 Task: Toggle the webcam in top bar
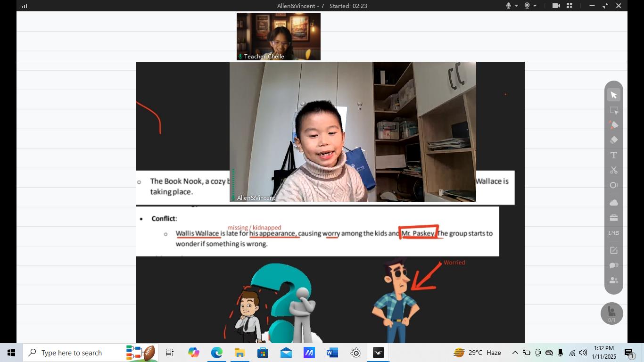(527, 6)
